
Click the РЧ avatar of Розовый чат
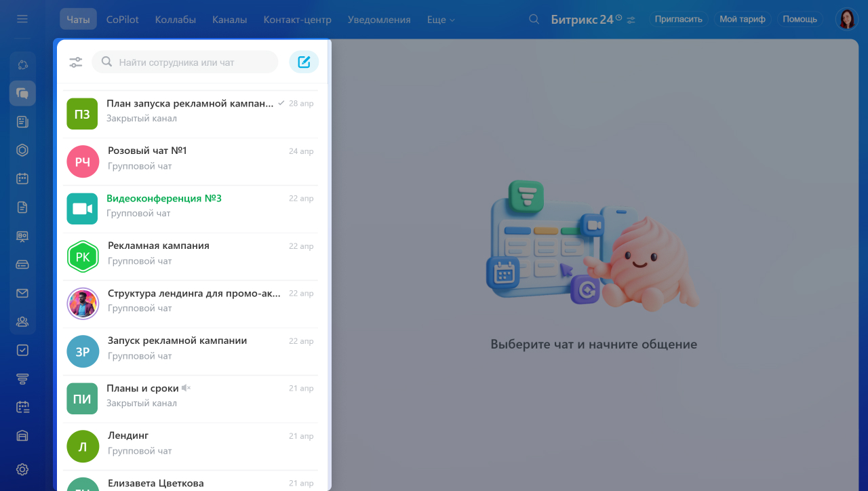(x=83, y=161)
